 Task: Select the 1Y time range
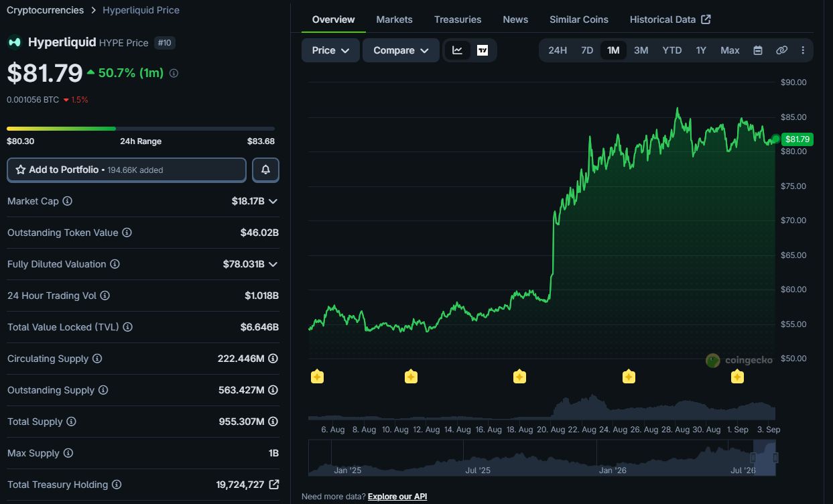701,50
